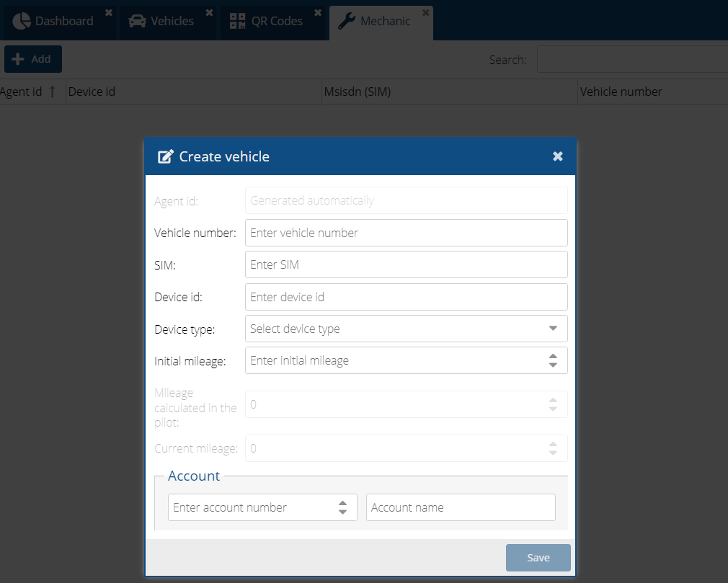Close the Mechanic tab with its x icon

pos(425,13)
